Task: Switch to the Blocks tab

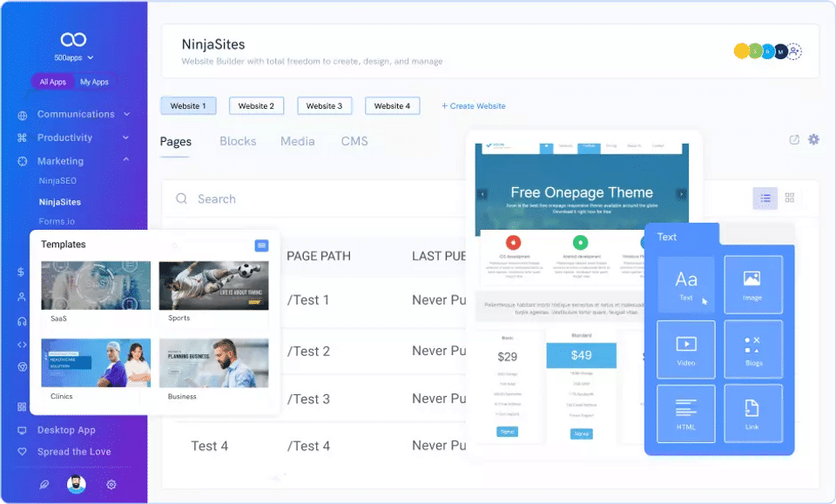Action: (238, 141)
